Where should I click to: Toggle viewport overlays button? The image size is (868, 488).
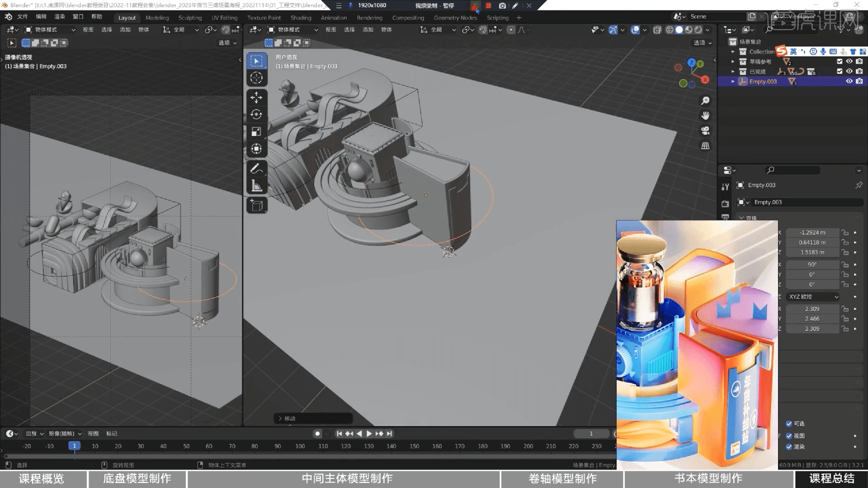[635, 30]
